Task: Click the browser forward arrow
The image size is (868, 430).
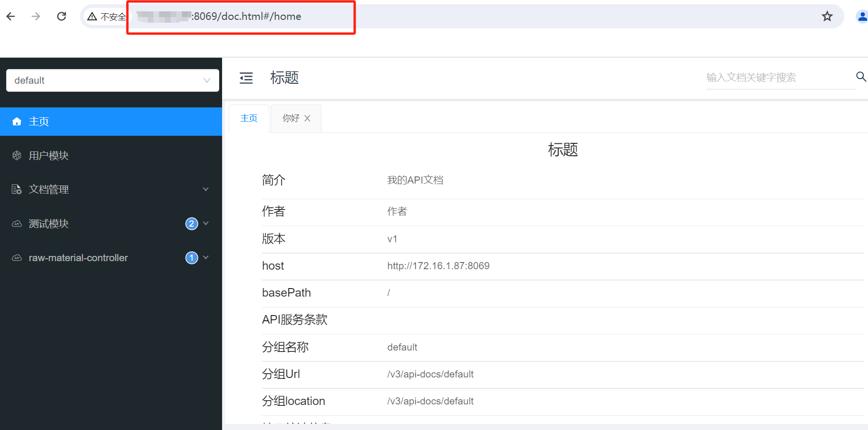Action: [36, 17]
